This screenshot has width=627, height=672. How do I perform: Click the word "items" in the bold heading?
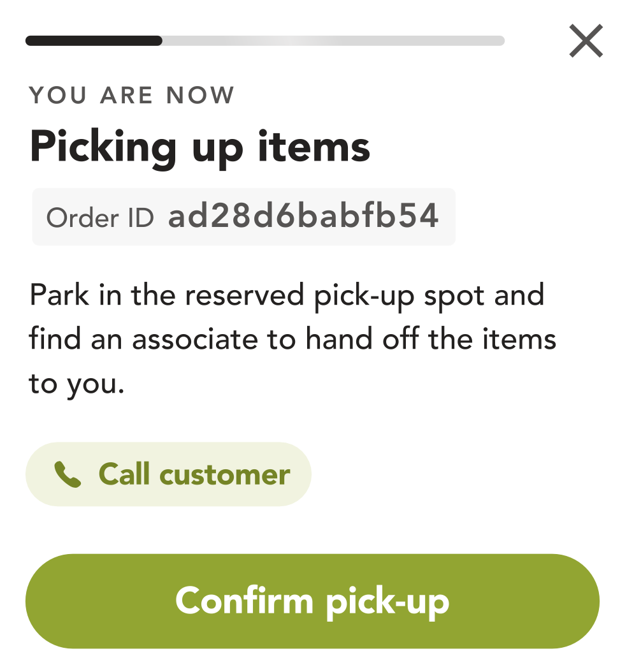[x=314, y=146]
